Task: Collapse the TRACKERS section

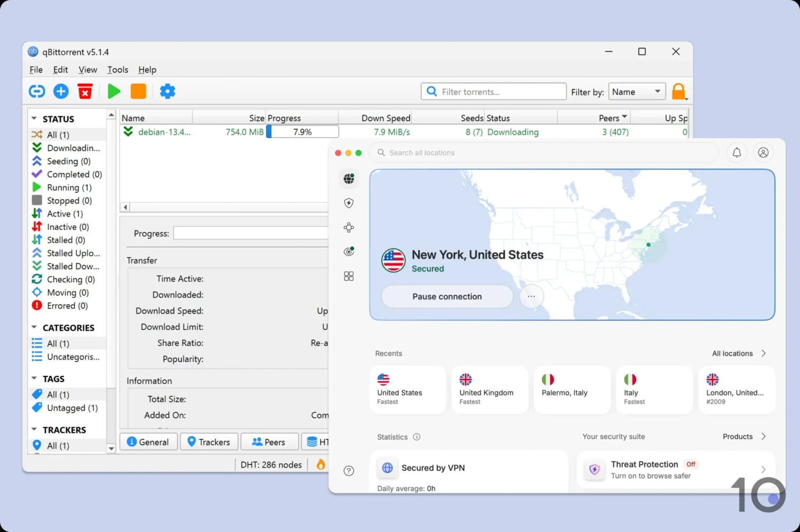Action: click(x=34, y=430)
